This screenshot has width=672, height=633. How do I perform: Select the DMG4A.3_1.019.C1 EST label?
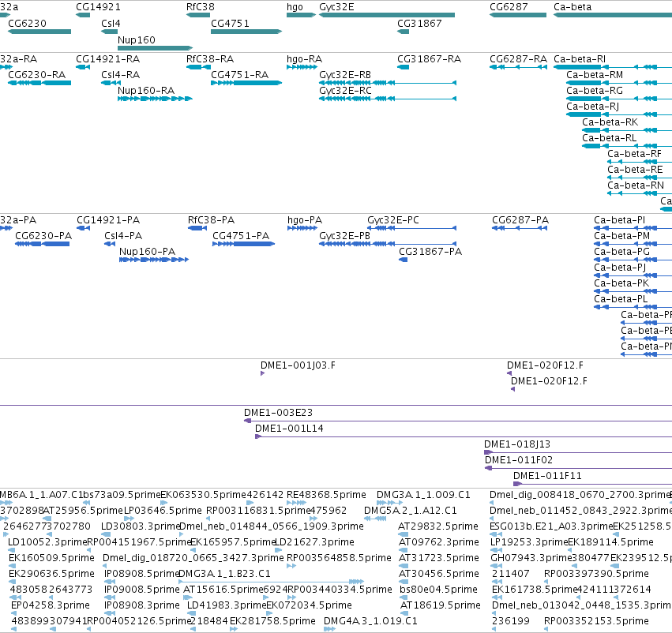(x=370, y=620)
